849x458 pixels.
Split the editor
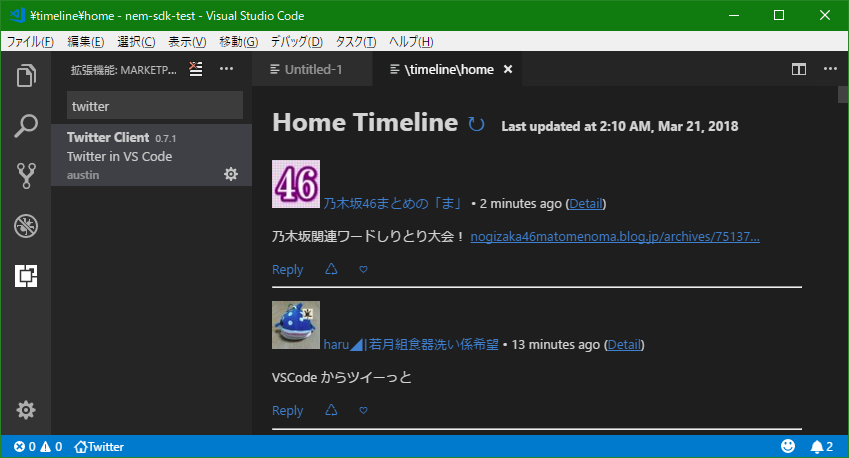click(x=799, y=69)
